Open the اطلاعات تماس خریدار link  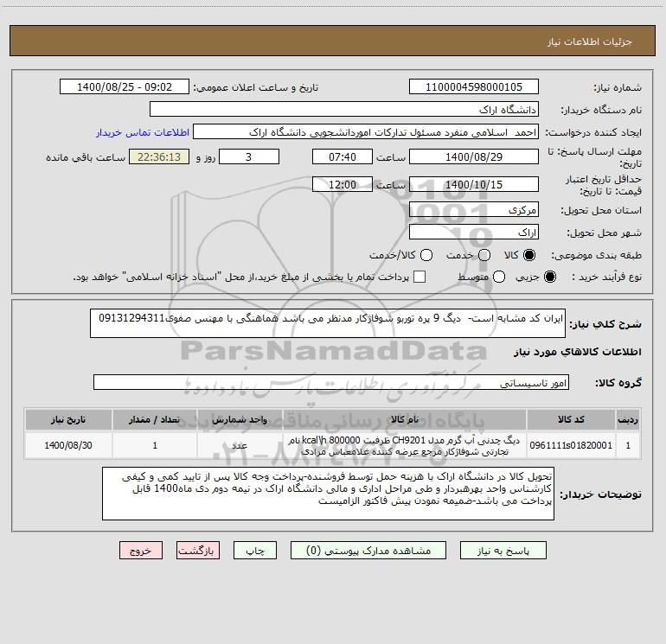[x=143, y=132]
